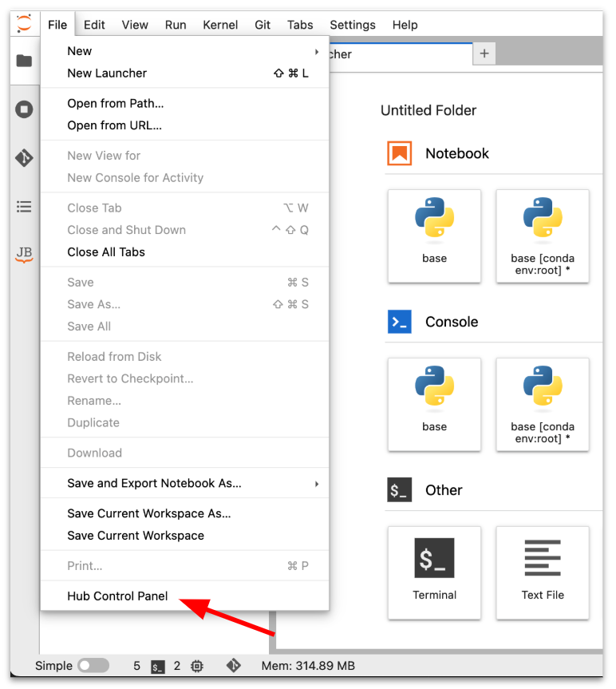
Task: Open the Kernel menu
Action: pyautogui.click(x=220, y=25)
